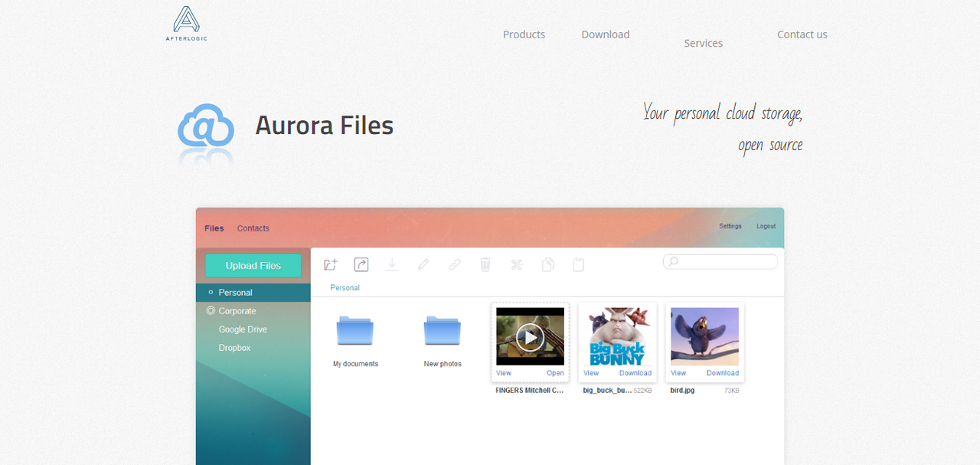Click the My documents label
The image size is (980, 465).
(355, 364)
